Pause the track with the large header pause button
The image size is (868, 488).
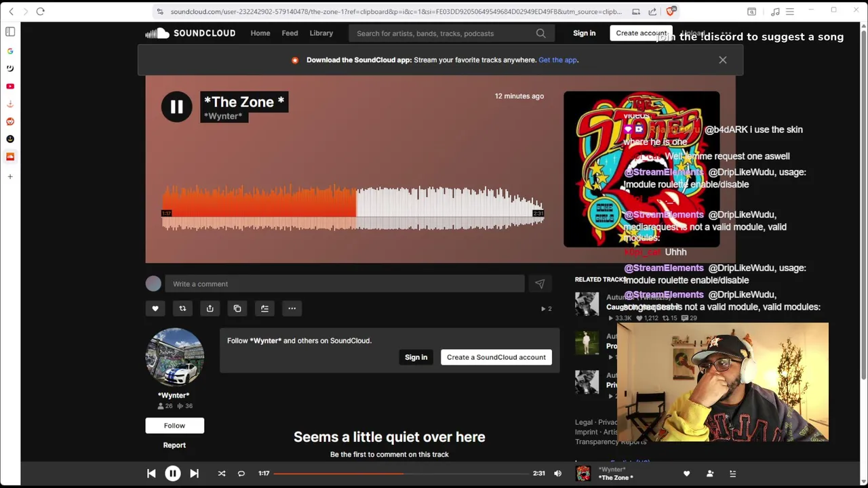tap(176, 106)
